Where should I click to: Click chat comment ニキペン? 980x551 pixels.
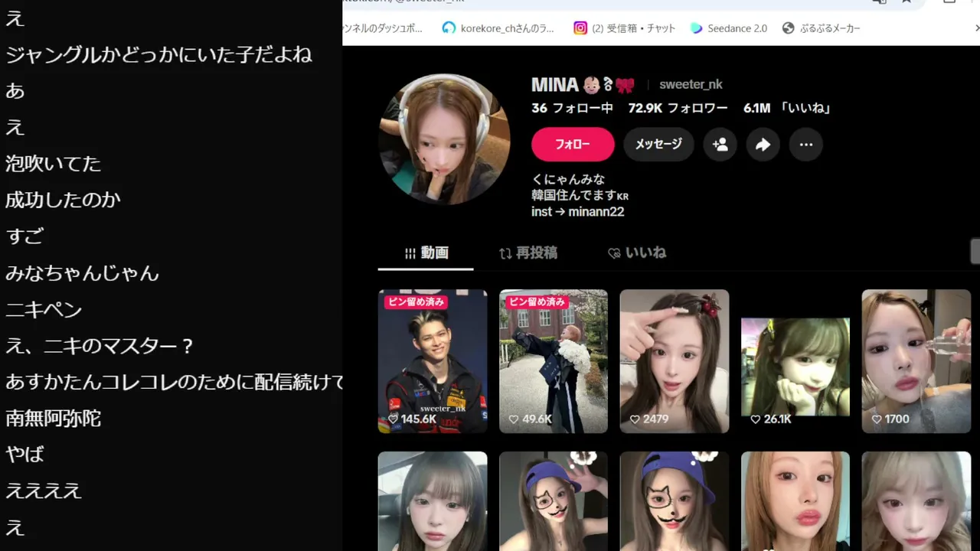(44, 309)
